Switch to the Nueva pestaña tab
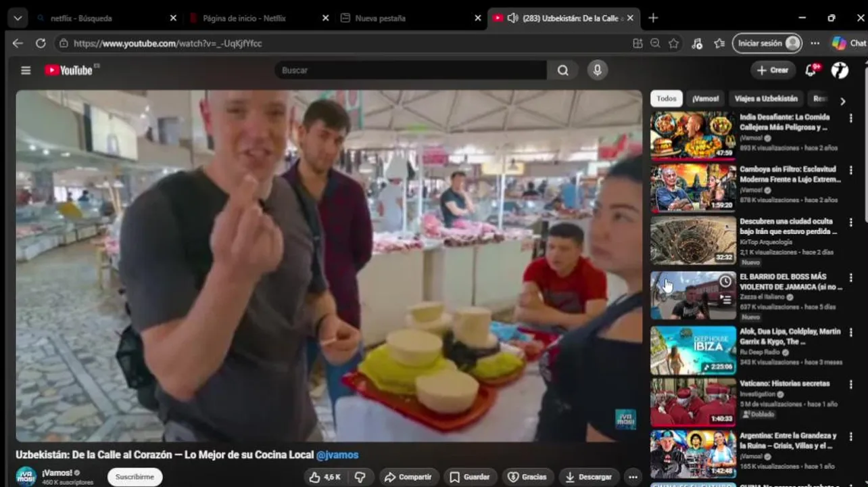This screenshot has width=868, height=487. (x=410, y=18)
